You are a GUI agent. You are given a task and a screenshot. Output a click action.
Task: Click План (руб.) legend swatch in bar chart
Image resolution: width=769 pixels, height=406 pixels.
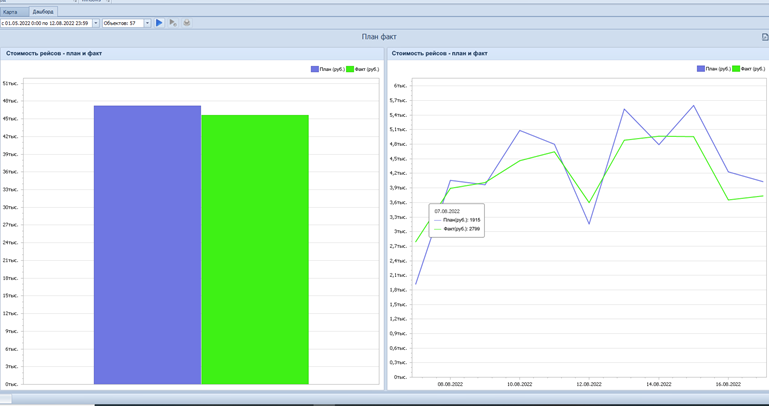click(x=315, y=69)
